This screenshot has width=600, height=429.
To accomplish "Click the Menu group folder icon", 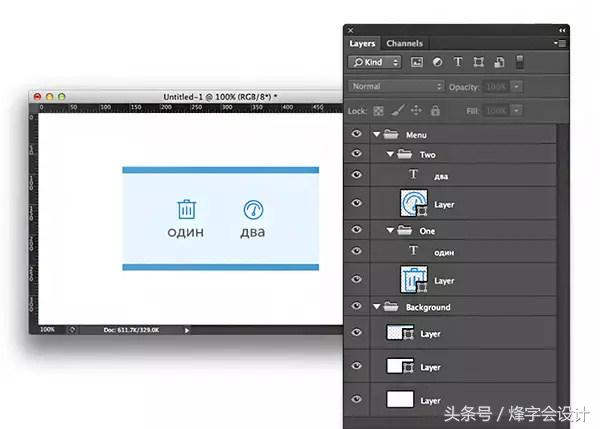I will coord(391,134).
